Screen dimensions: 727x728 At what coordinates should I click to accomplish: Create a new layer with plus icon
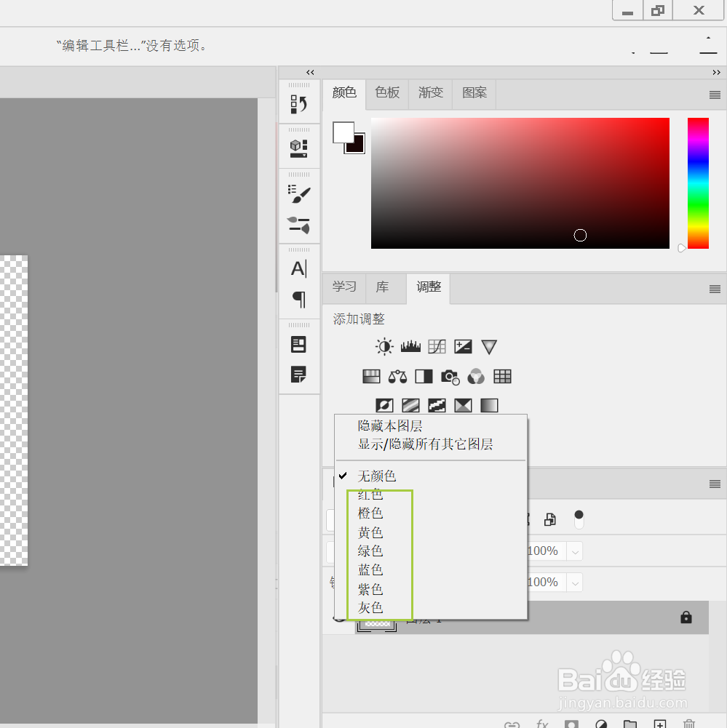(659, 724)
